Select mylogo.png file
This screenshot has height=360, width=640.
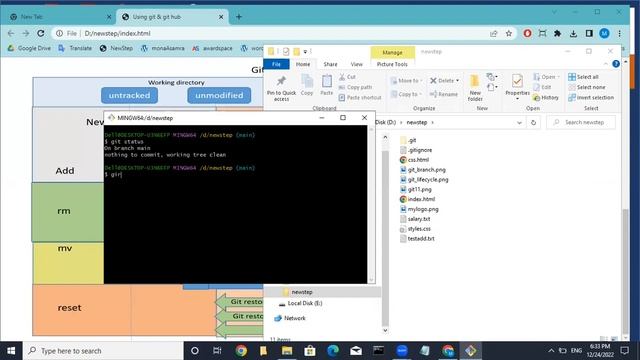coord(419,209)
